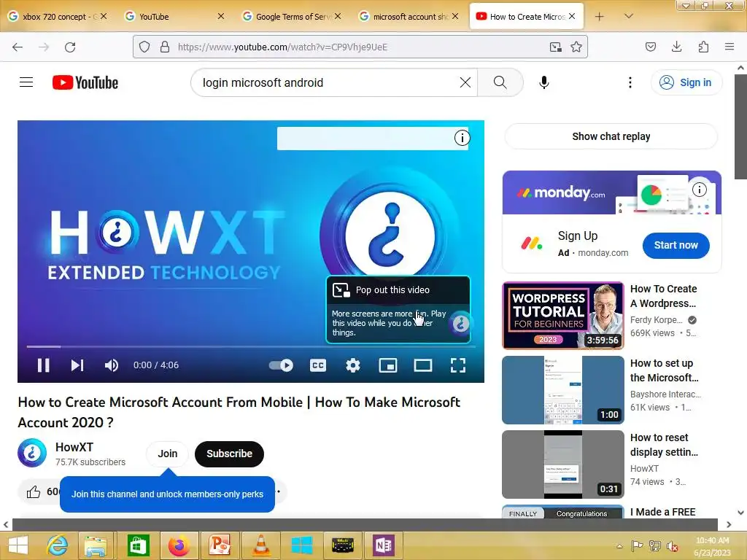This screenshot has width=747, height=560.
Task: Toggle closed captions CC
Action: pos(318,365)
